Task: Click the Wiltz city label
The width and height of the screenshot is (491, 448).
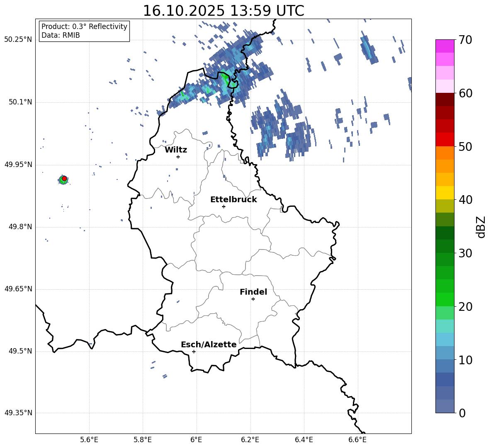Action: [176, 150]
